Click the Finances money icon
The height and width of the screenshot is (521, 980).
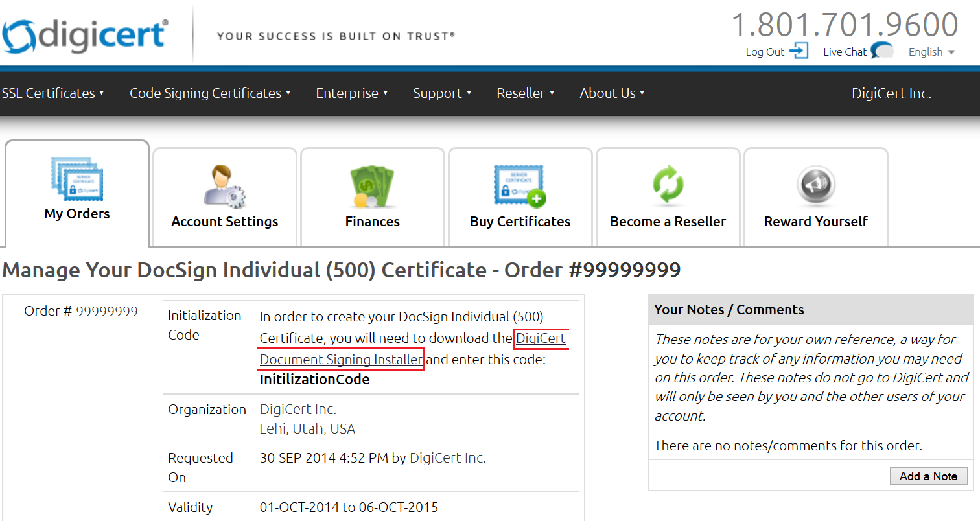[372, 186]
